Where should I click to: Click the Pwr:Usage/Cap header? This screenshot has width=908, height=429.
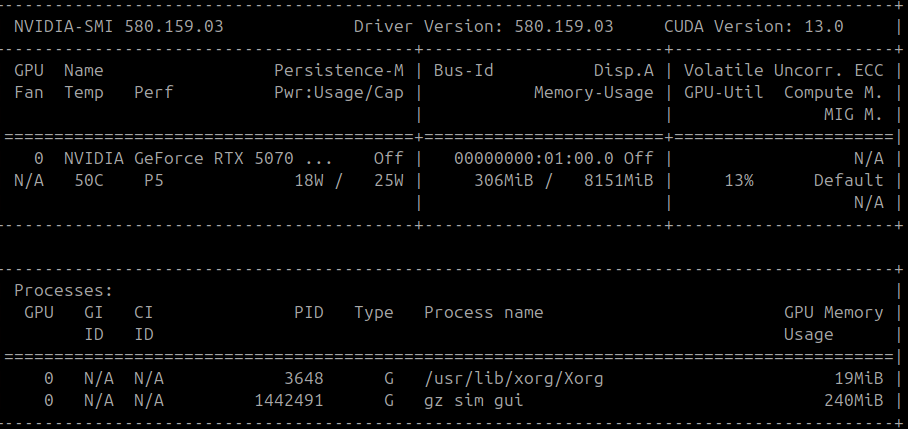pyautogui.click(x=339, y=93)
